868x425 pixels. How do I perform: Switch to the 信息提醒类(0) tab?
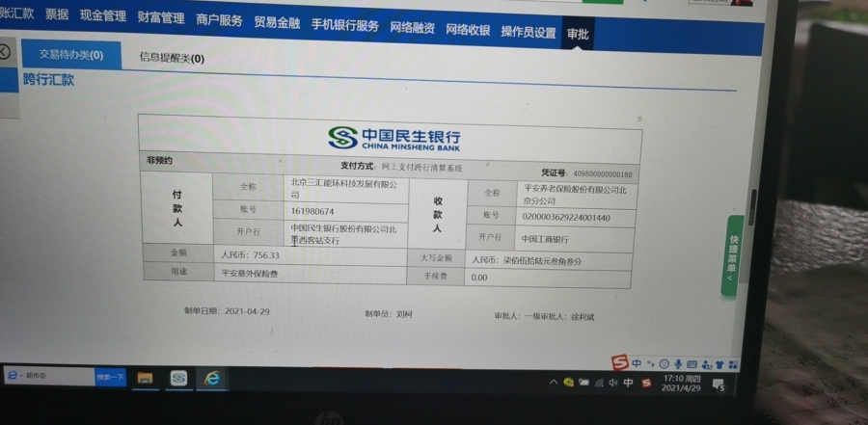tap(173, 57)
